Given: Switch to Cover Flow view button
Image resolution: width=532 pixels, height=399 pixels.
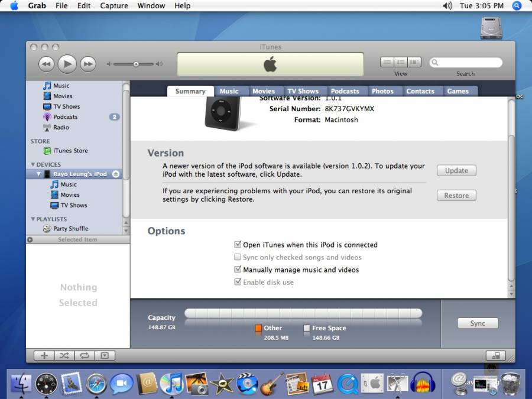Looking at the screenshot, I should click(x=414, y=63).
